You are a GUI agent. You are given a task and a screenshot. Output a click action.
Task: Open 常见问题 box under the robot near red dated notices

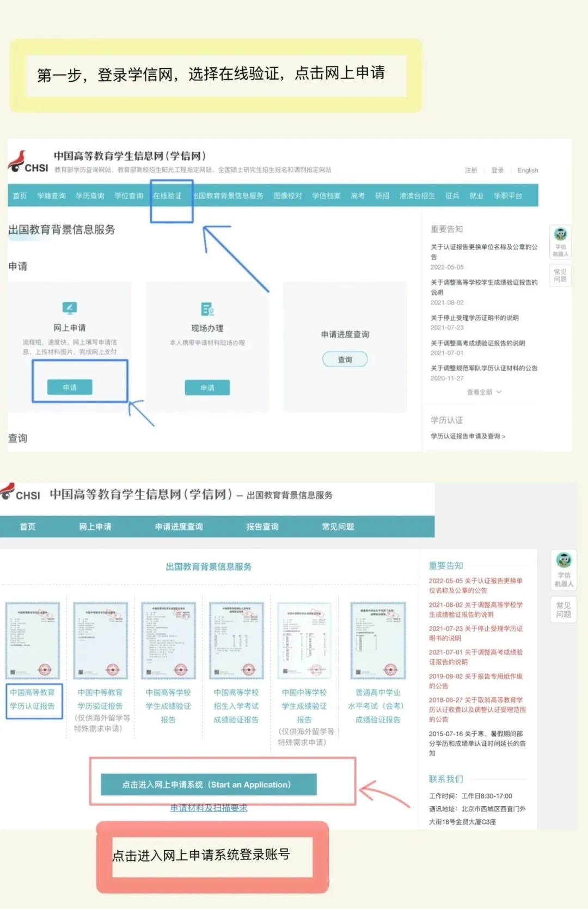(x=563, y=609)
